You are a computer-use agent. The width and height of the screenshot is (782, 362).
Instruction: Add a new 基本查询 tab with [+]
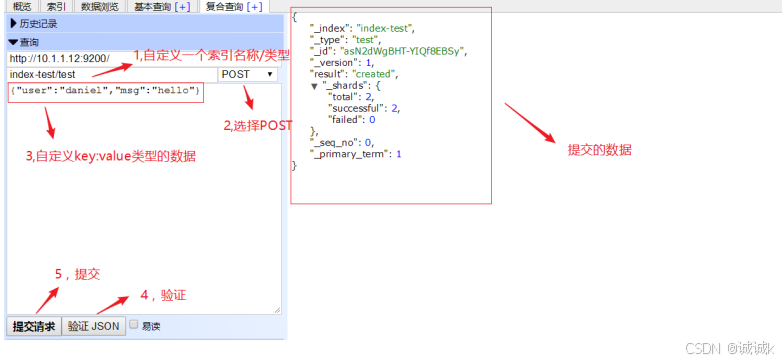(x=182, y=6)
